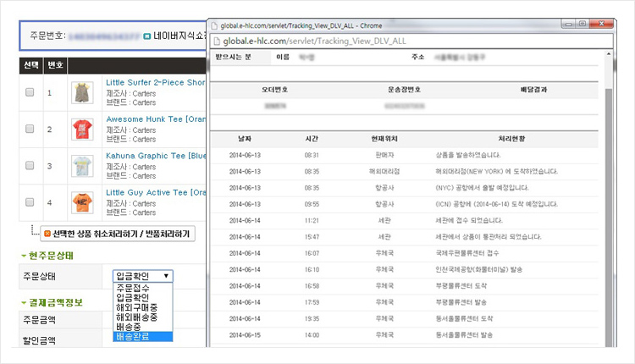Click the 부평물류센터 도착 status text

pos(461,286)
